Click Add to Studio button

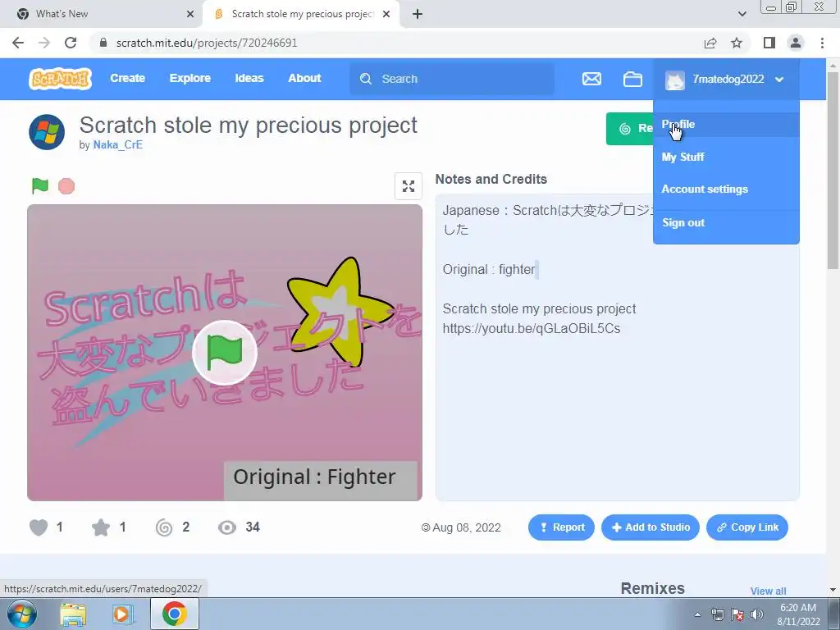click(651, 527)
